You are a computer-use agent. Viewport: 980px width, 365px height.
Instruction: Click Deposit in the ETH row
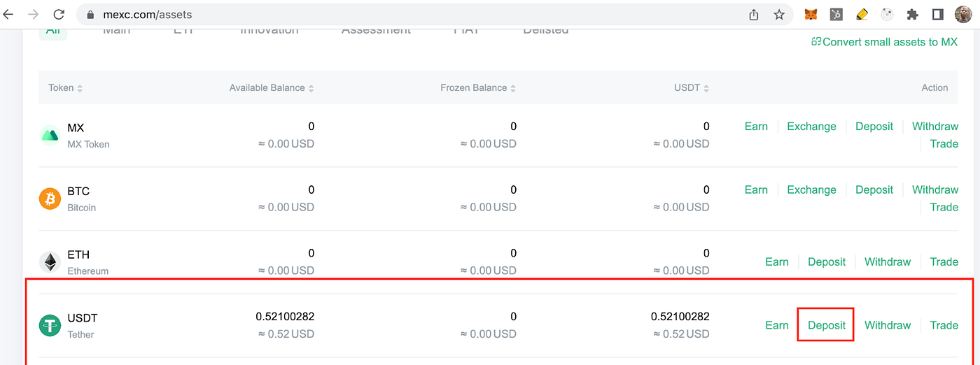[x=827, y=262]
